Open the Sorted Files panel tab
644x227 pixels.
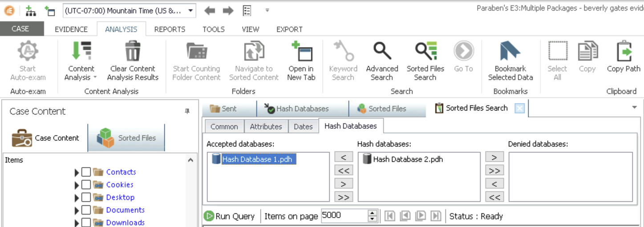[126, 138]
